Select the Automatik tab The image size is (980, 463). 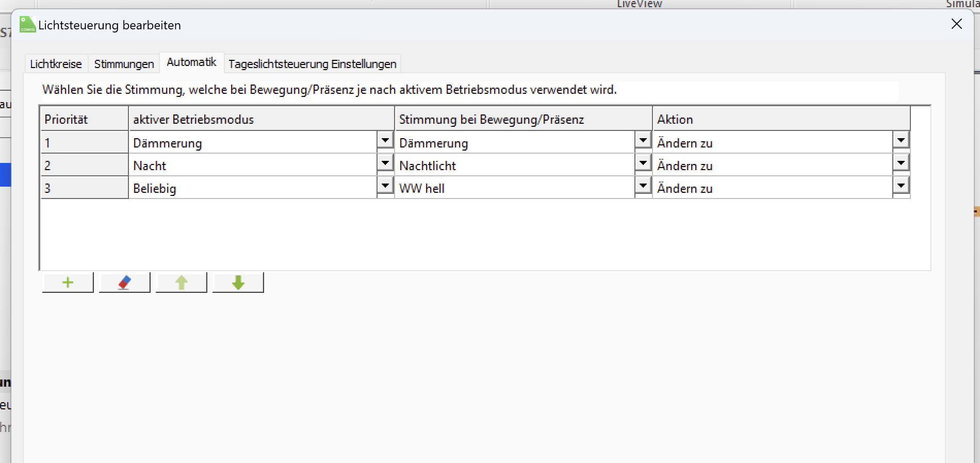[x=191, y=62]
